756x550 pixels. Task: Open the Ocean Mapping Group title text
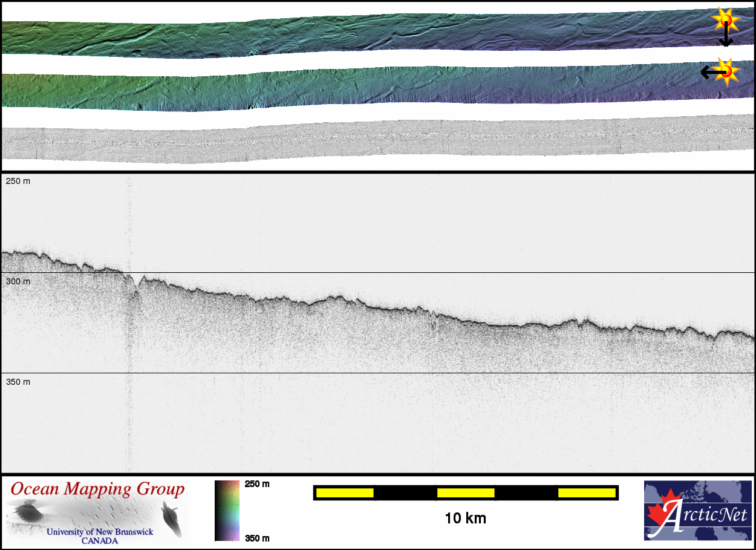tap(97, 489)
